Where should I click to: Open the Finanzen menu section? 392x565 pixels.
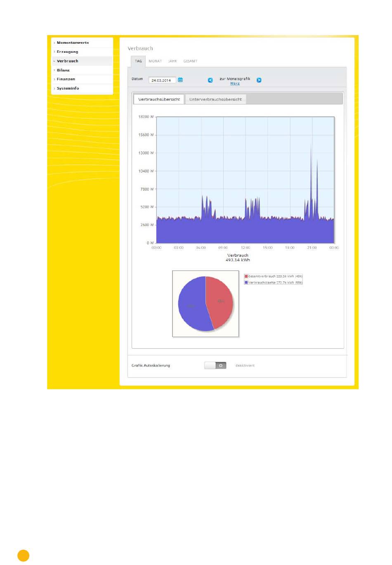coord(66,79)
